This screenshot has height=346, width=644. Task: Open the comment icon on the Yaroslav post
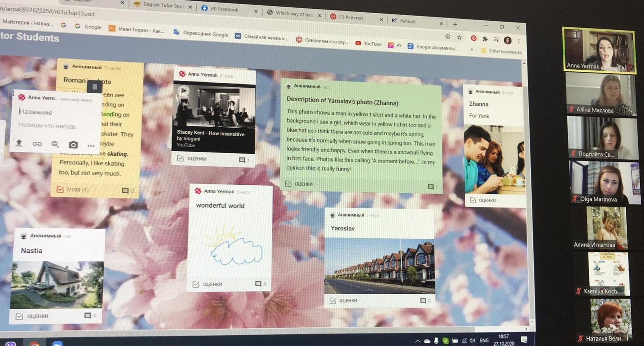coord(423,300)
